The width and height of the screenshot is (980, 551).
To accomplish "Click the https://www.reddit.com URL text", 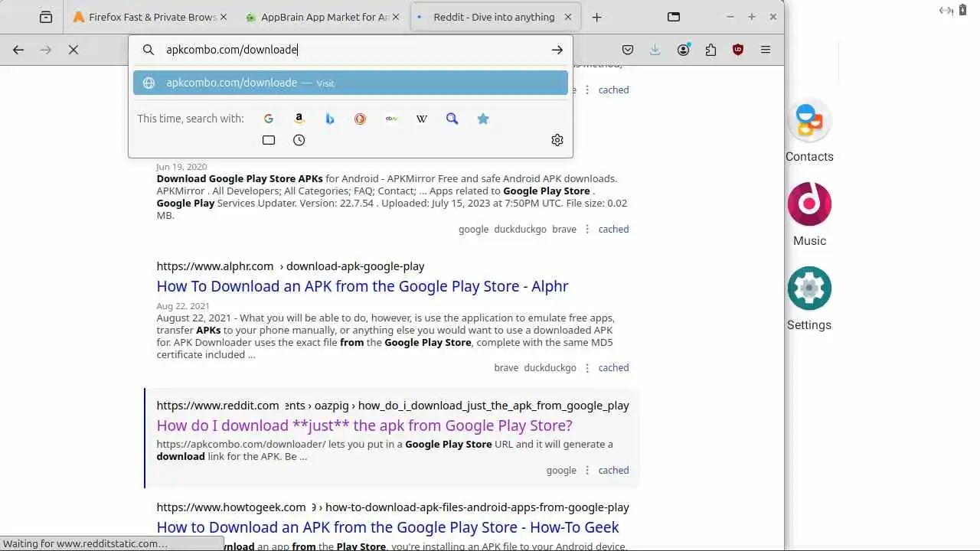I will coord(218,406).
